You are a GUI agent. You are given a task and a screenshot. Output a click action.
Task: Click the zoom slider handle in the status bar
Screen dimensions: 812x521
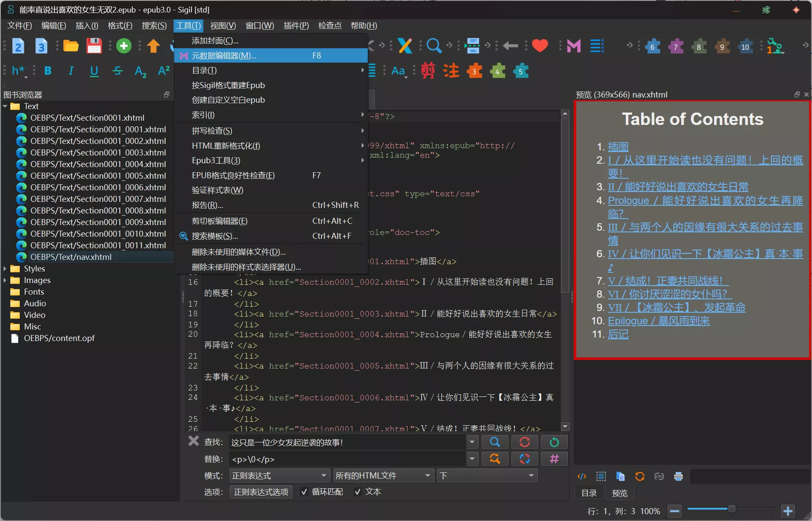pos(731,509)
